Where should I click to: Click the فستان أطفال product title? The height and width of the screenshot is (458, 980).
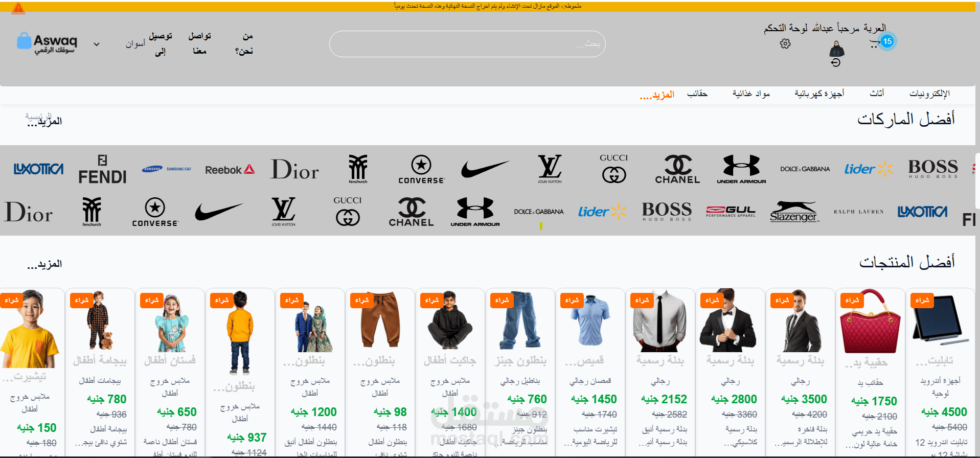click(x=170, y=360)
